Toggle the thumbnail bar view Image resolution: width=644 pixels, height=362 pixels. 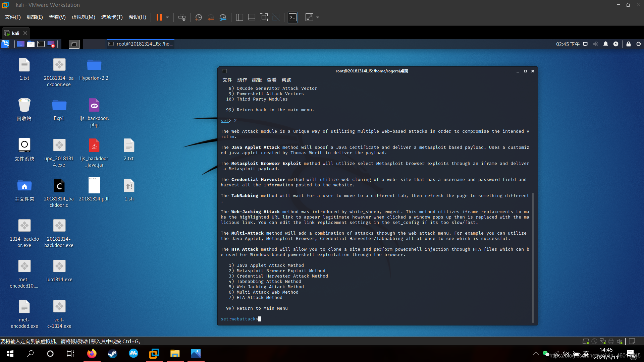click(252, 17)
